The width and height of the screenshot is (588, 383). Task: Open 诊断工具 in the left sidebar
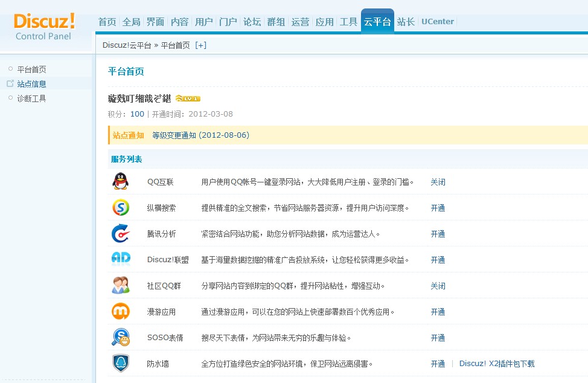click(31, 98)
